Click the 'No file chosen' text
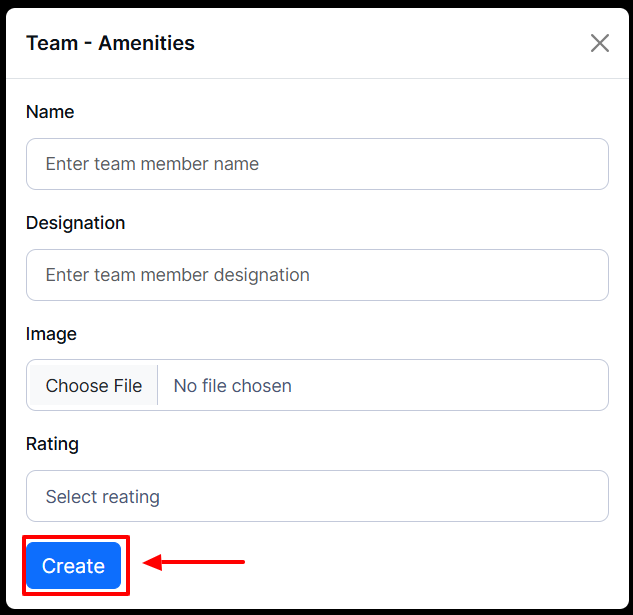Viewport: 633px width, 615px height. tap(232, 386)
